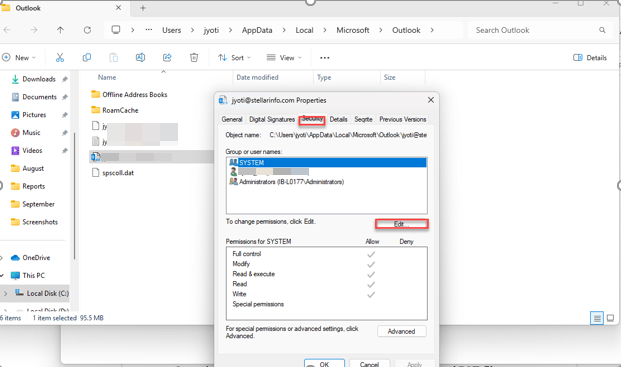Click the Advanced button
The height and width of the screenshot is (367, 621).
click(402, 331)
